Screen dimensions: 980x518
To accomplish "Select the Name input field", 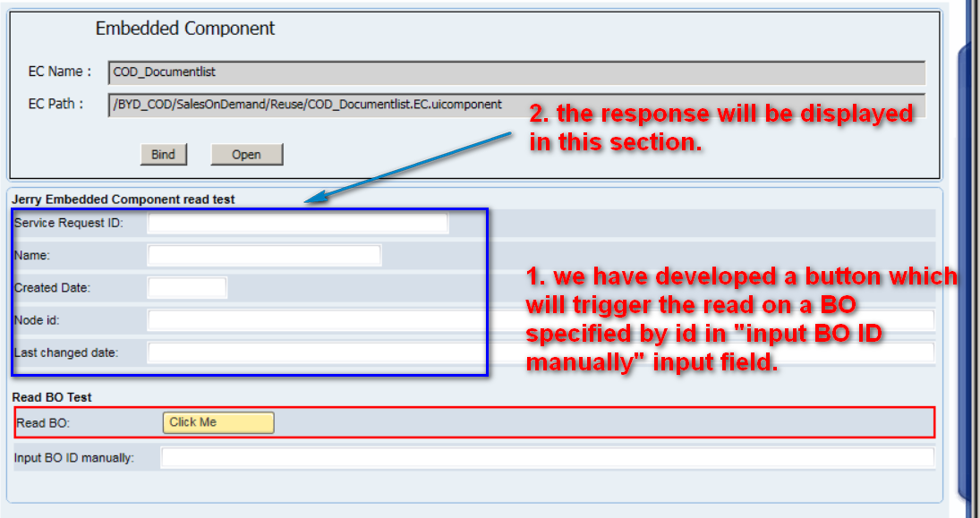I will tap(264, 256).
